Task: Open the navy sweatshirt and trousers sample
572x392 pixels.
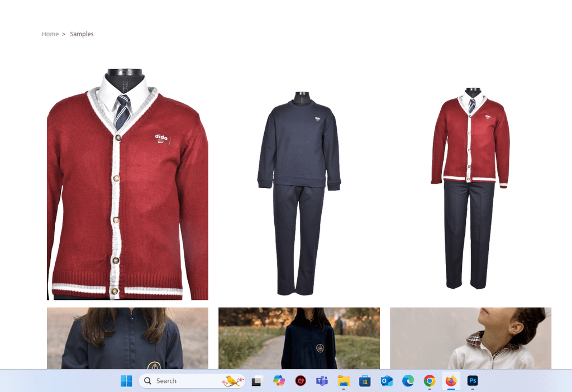Action: (x=299, y=193)
